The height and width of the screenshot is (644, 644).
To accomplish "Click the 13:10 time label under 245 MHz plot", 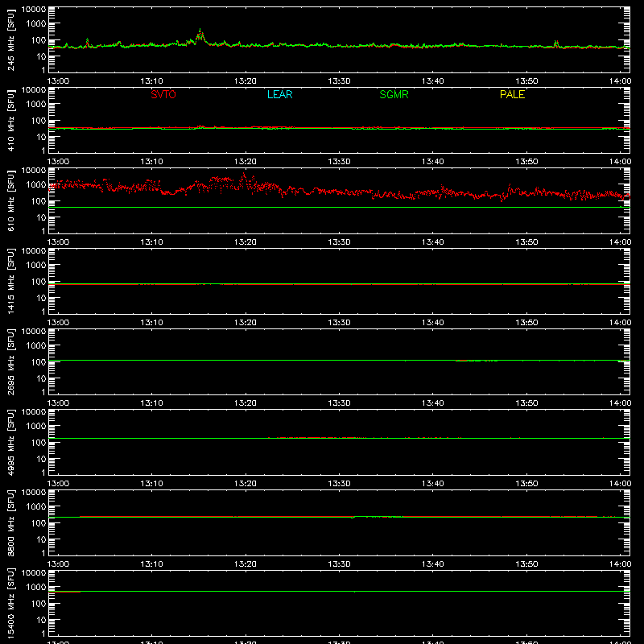I will click(x=151, y=81).
